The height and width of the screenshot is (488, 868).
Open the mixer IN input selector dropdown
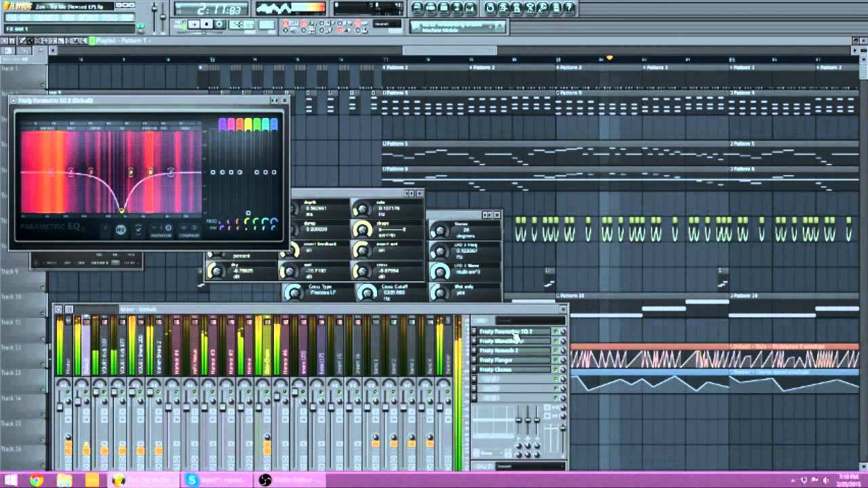click(529, 321)
